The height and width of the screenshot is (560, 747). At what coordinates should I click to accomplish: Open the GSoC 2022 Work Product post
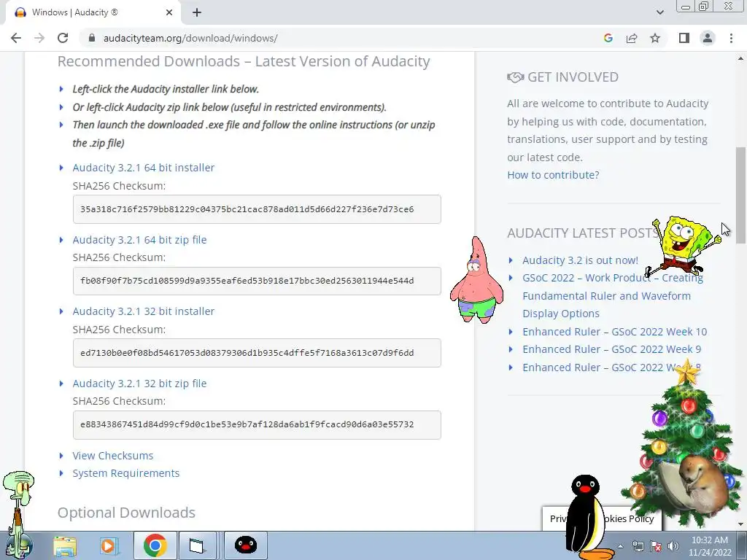[606, 296]
